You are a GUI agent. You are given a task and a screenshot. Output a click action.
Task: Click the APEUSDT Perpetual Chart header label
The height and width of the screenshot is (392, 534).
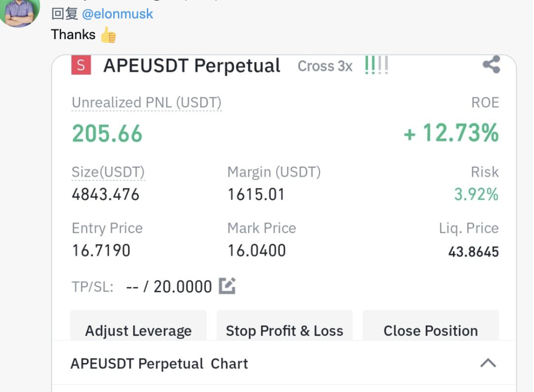159,364
